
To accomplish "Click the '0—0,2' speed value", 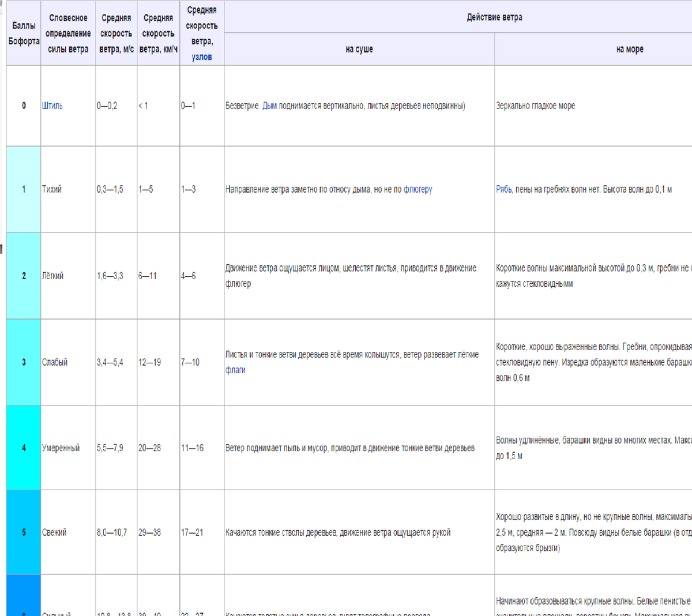I will point(107,106).
